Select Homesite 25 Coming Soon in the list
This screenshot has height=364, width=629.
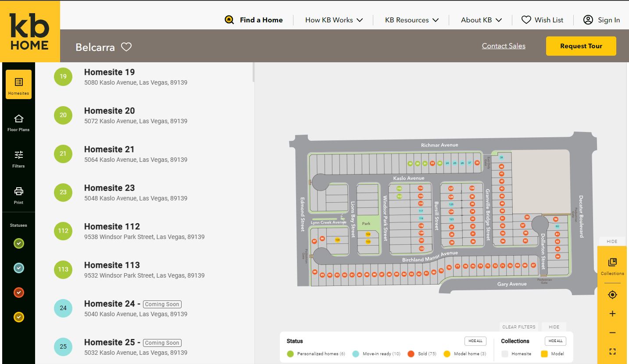pyautogui.click(x=145, y=347)
